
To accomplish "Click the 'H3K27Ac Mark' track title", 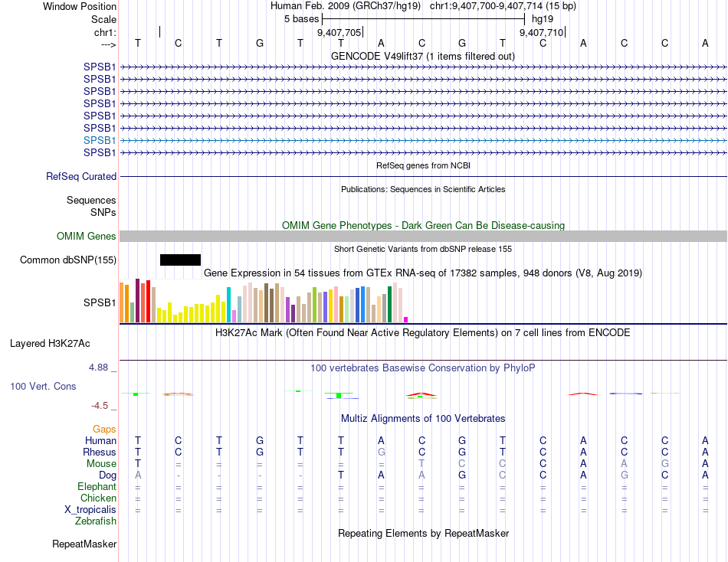I will pyautogui.click(x=423, y=333).
